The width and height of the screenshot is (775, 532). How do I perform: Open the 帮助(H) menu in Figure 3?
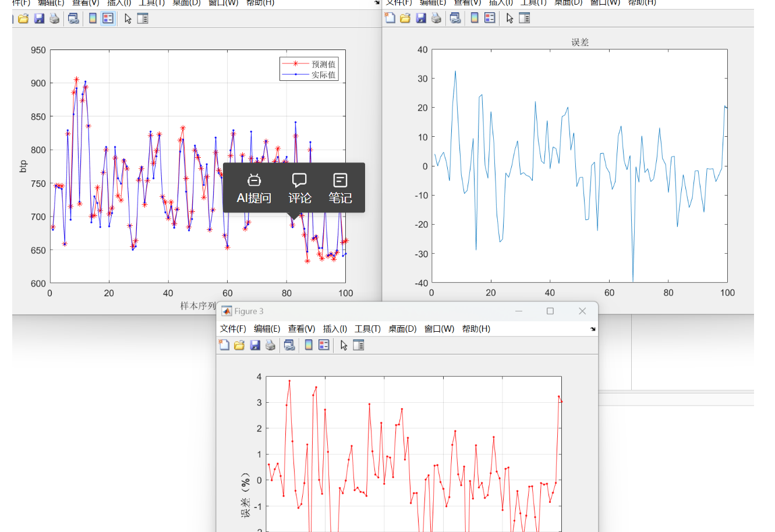tap(476, 329)
